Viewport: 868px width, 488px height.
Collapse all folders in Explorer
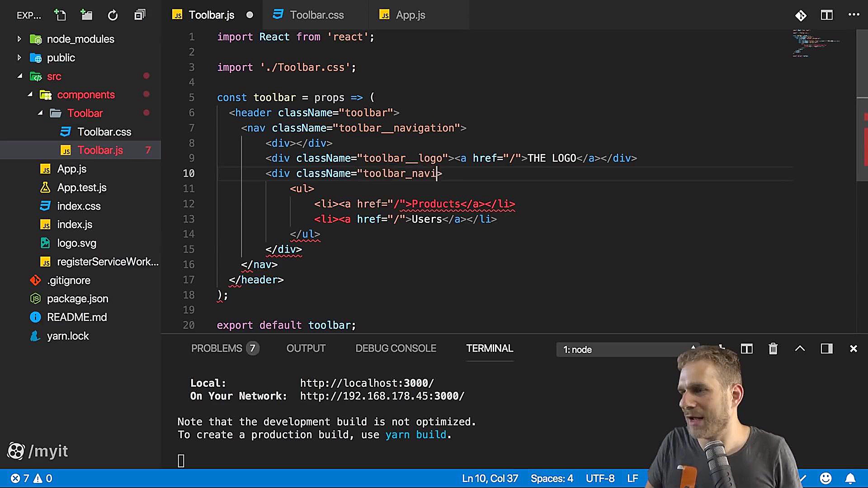point(140,15)
